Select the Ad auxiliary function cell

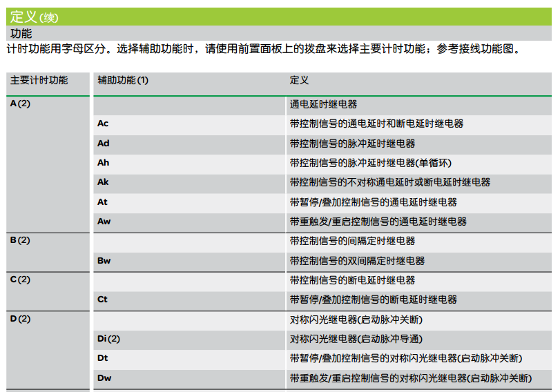click(x=103, y=144)
